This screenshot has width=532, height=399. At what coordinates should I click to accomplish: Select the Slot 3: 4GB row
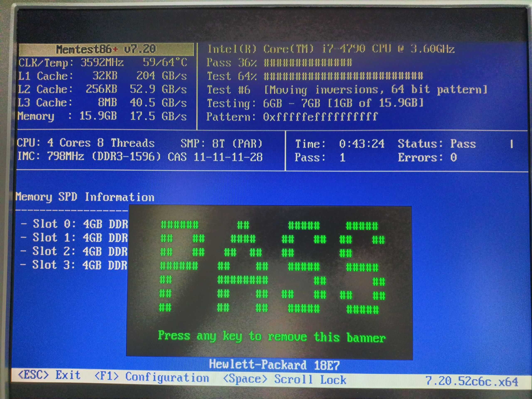pos(74,265)
